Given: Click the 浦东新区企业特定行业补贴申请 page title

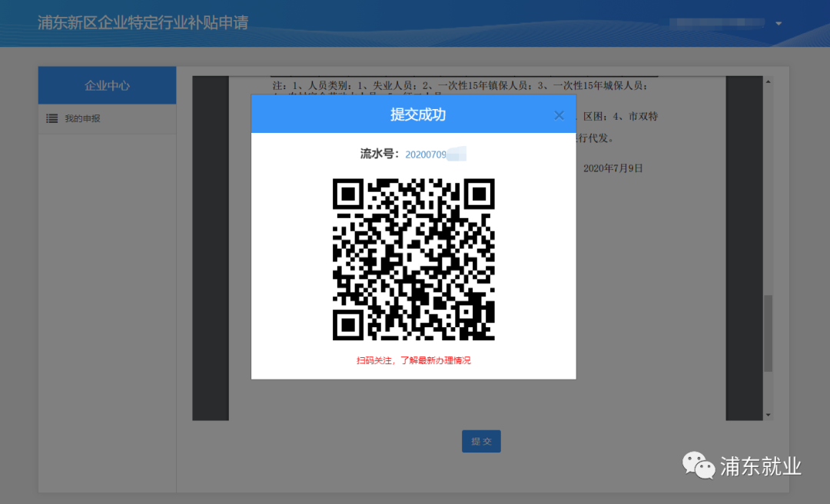Looking at the screenshot, I should tap(143, 23).
